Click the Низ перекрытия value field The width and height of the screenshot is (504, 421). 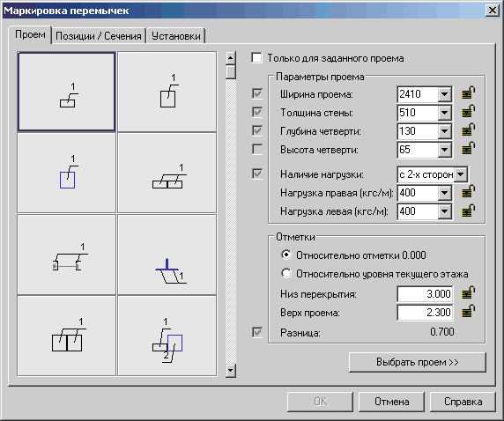tap(426, 294)
